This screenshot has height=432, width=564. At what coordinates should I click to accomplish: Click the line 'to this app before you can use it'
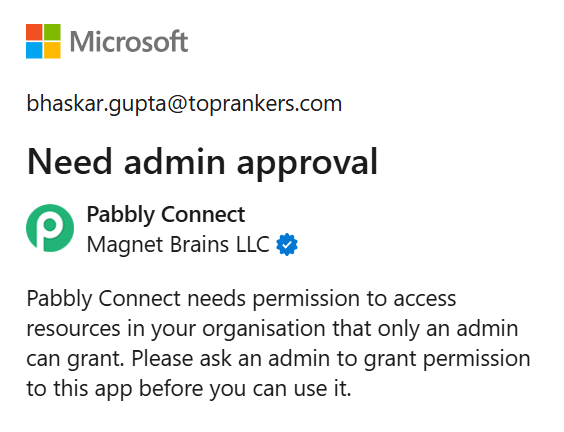189,389
